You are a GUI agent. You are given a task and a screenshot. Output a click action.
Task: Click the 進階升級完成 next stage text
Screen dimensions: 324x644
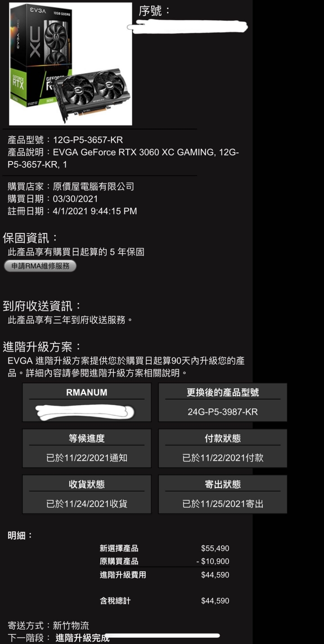point(82,638)
